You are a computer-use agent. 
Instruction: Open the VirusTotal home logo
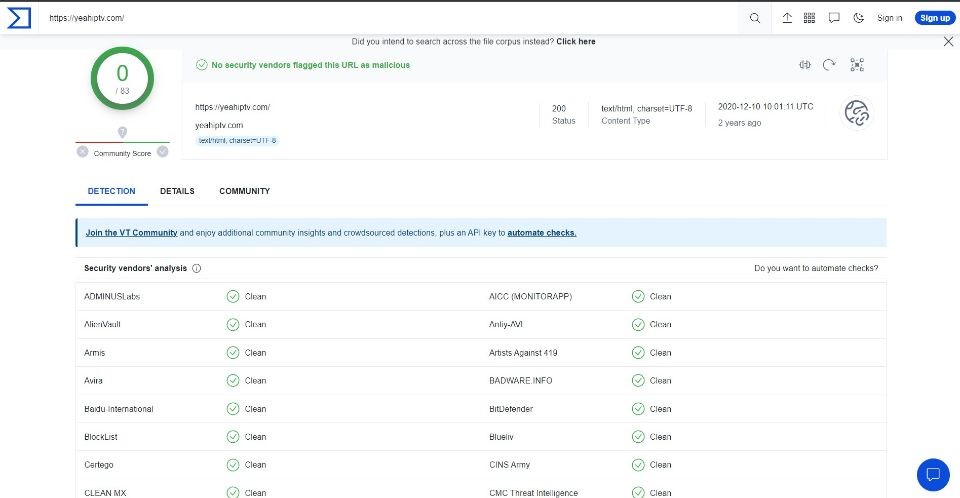(x=18, y=18)
